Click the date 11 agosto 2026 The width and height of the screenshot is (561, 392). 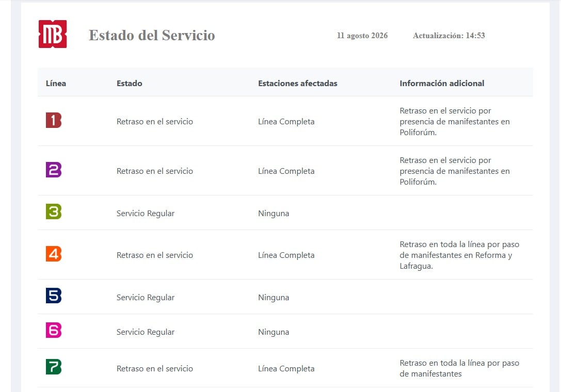coord(362,36)
